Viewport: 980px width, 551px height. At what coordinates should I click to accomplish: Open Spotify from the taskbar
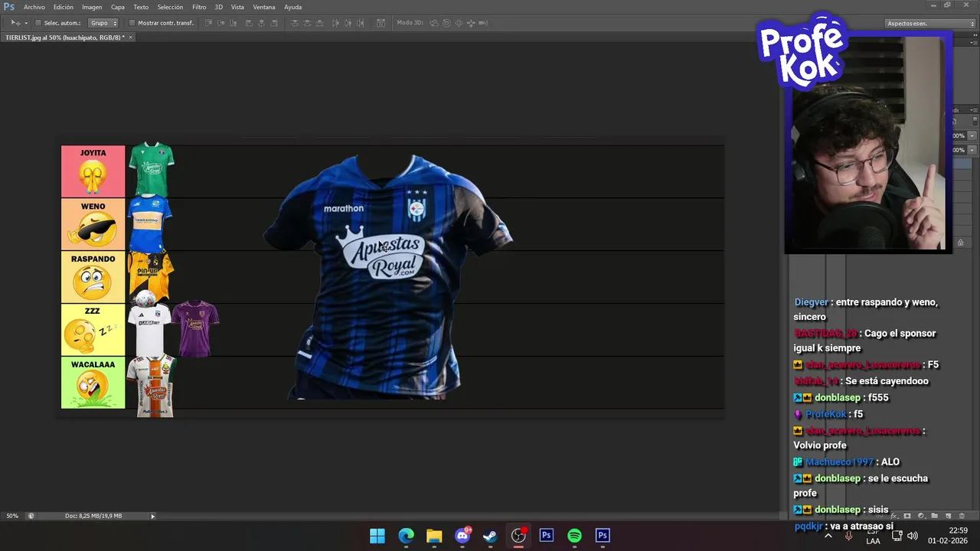574,536
